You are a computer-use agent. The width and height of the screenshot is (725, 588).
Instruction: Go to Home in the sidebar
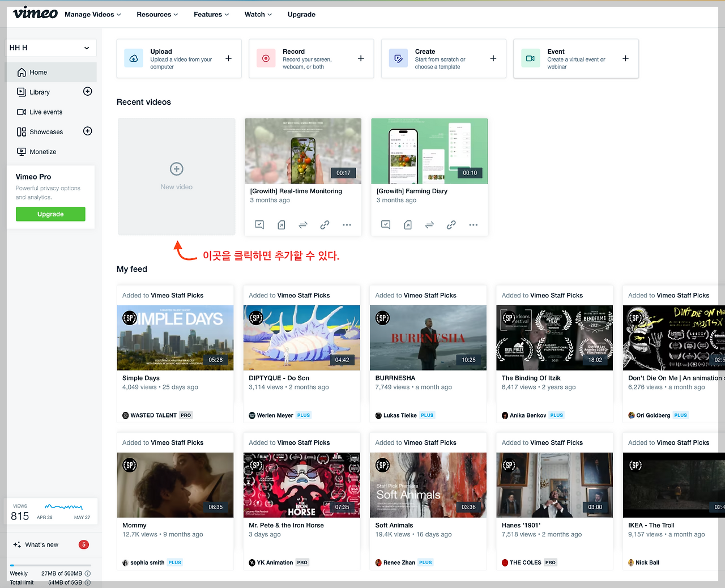tap(50, 73)
